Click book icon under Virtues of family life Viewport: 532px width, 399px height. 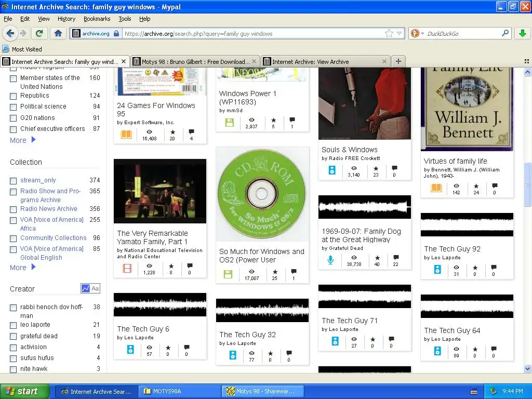click(436, 188)
